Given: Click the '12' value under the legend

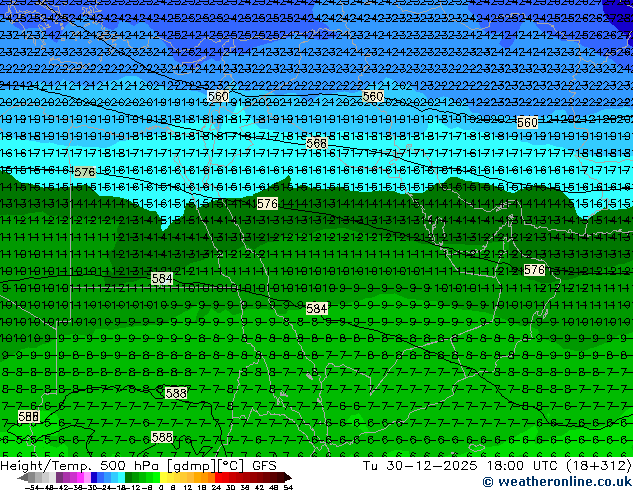Looking at the screenshot, I should pos(188,488).
